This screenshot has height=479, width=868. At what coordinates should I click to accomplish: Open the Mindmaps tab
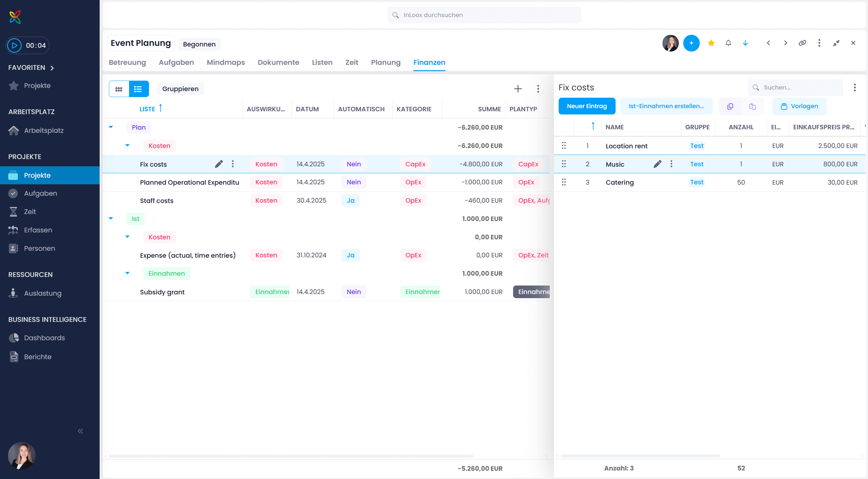point(226,62)
